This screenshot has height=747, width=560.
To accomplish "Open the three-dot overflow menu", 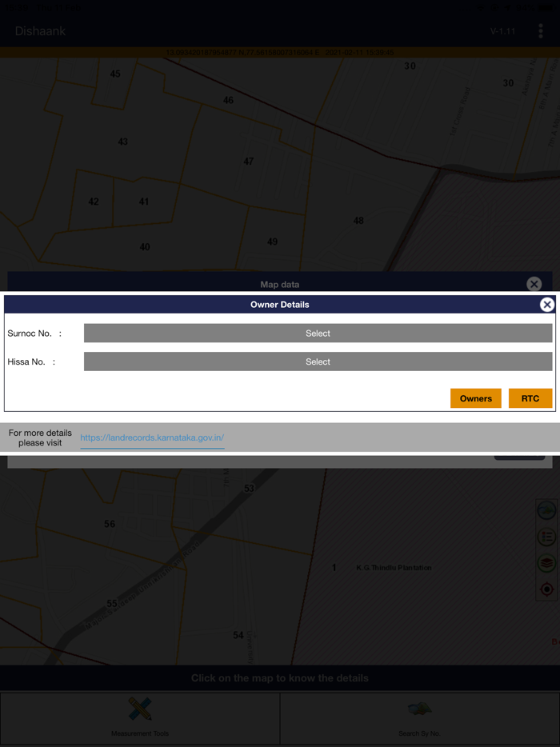I will pyautogui.click(x=541, y=31).
